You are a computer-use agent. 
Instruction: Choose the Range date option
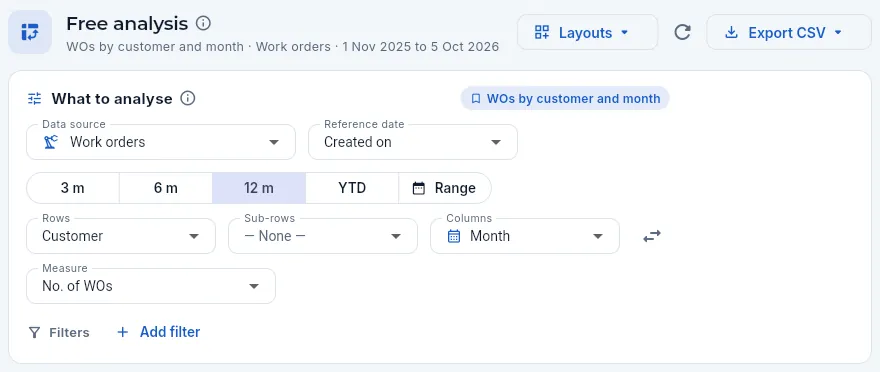[x=444, y=188]
